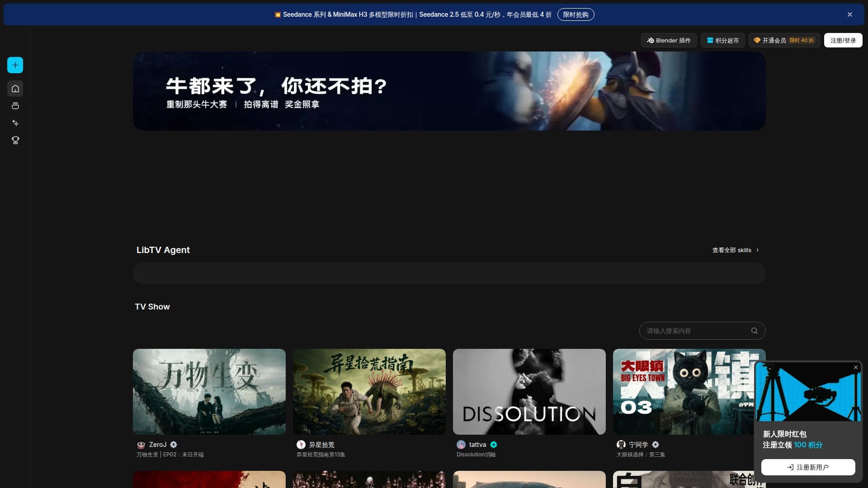
Task: Click the magnifier search icon
Action: 754,331
